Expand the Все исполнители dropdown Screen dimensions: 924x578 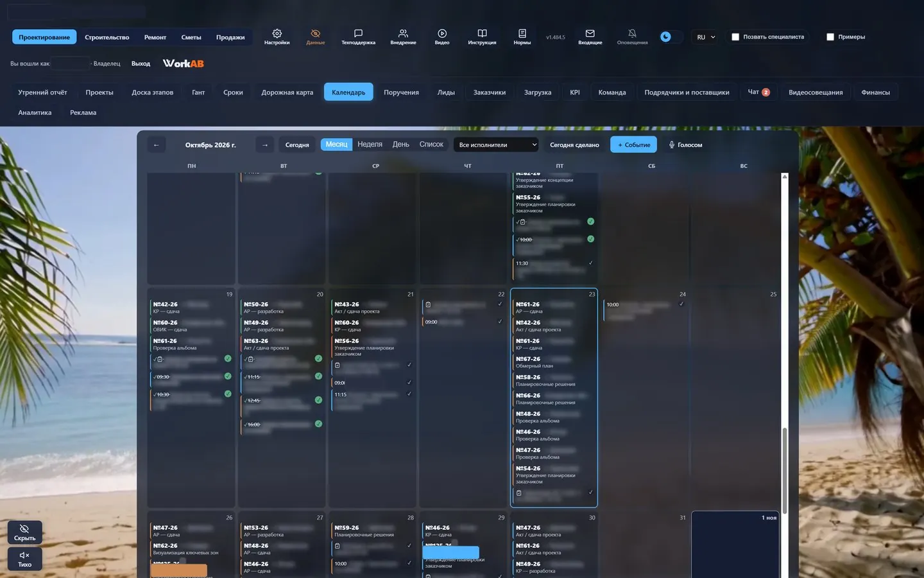click(497, 145)
